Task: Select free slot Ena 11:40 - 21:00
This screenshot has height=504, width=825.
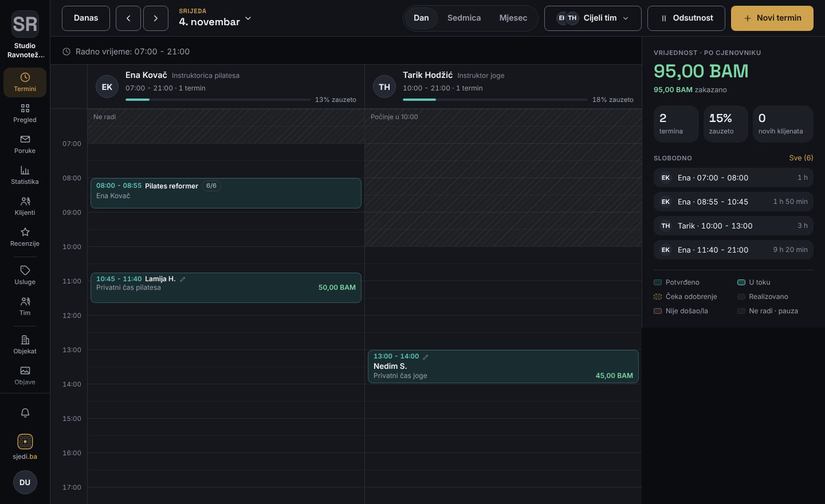Action: click(733, 250)
